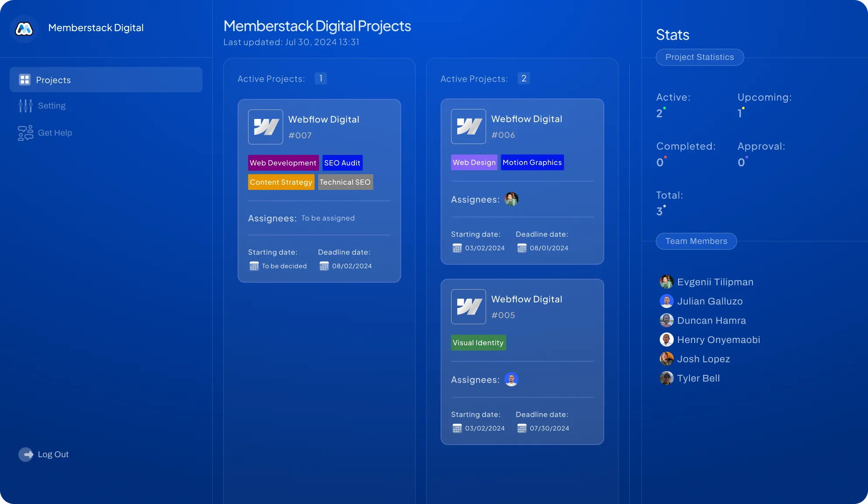Open the Projects menu item
The image size is (868, 504).
click(x=106, y=80)
